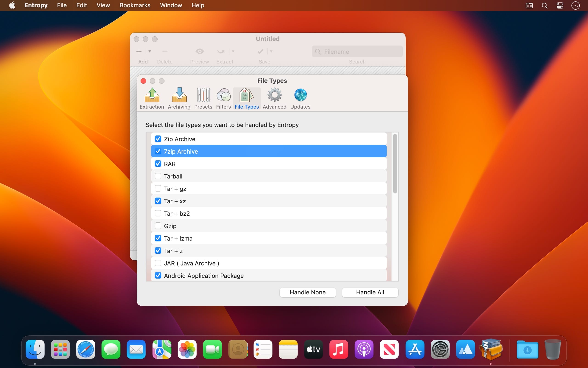Open the Advanced preferences pane
The height and width of the screenshot is (368, 588).
274,99
